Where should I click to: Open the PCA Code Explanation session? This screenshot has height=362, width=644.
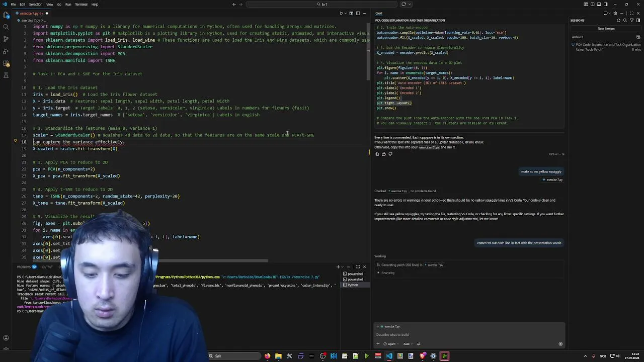coord(606,47)
